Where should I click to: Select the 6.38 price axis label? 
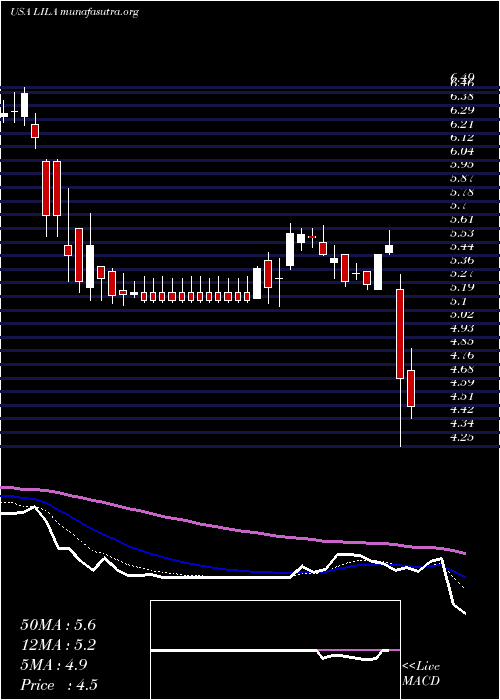pos(462,96)
